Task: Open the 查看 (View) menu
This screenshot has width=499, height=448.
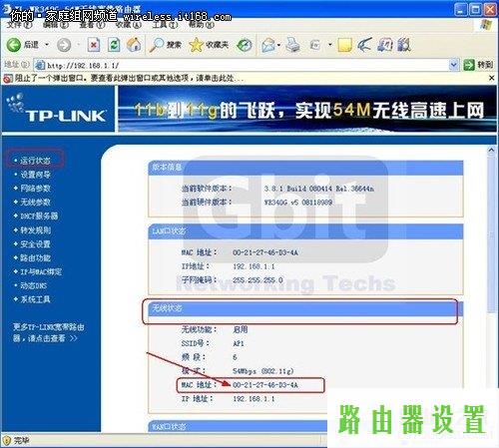Action: [x=92, y=25]
